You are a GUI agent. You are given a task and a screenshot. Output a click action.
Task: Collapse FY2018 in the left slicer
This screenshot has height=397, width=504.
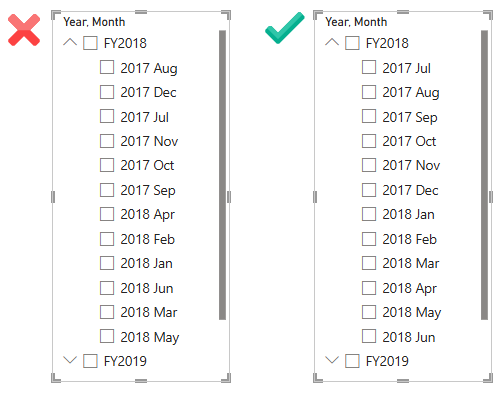pyautogui.click(x=70, y=42)
